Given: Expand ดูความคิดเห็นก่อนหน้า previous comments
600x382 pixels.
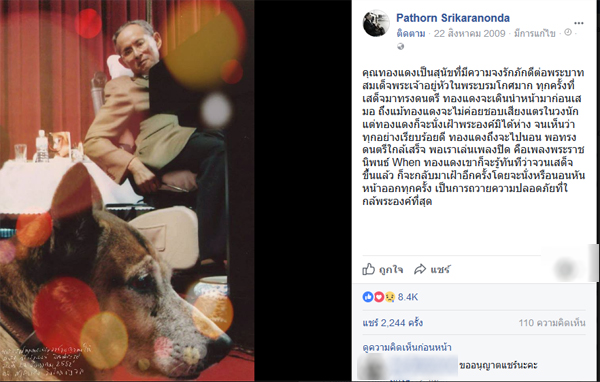Looking at the screenshot, I should pyautogui.click(x=407, y=347).
